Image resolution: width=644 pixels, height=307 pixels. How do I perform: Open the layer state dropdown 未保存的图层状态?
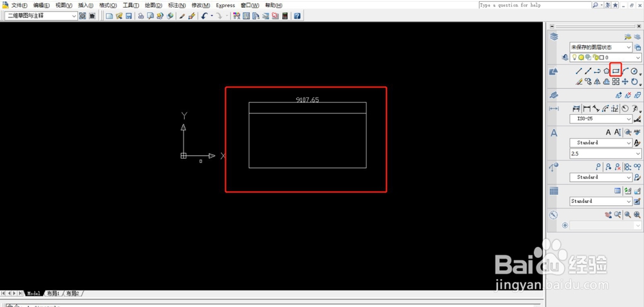tap(601, 47)
